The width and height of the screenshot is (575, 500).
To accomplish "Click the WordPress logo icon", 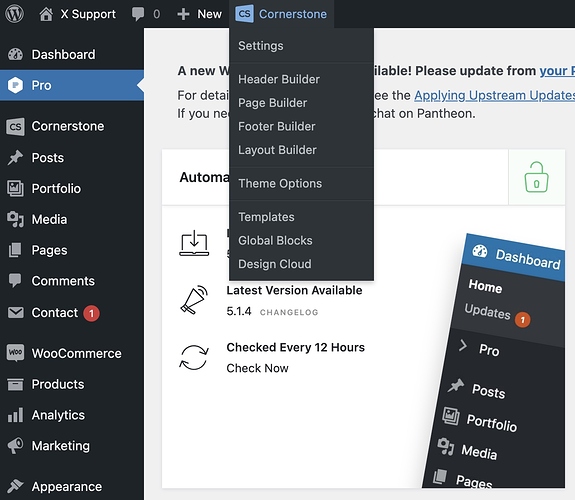I will (x=14, y=14).
